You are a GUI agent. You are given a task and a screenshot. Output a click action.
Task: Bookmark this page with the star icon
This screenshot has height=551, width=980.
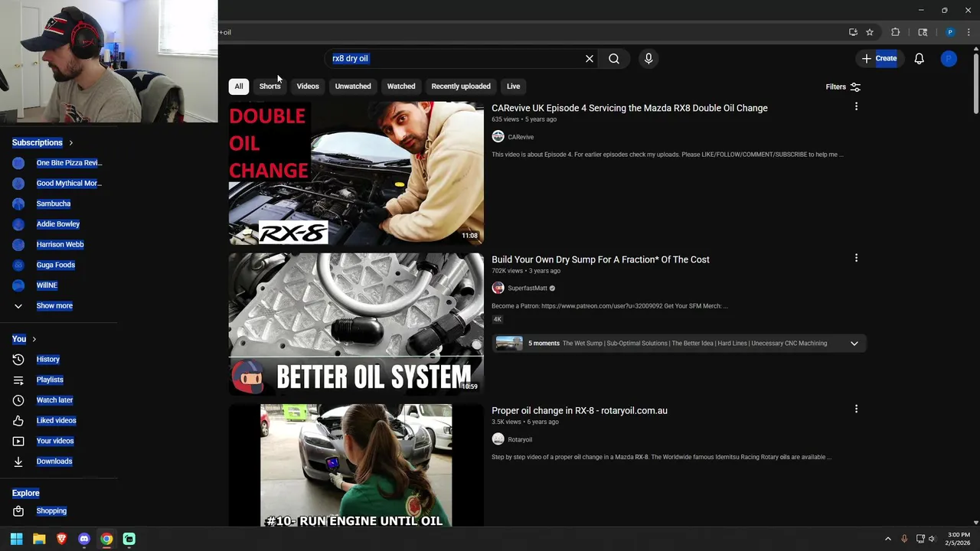[x=870, y=32]
